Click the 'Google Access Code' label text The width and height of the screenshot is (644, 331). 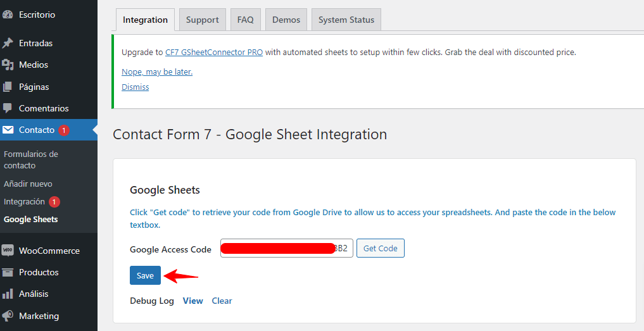tap(170, 249)
